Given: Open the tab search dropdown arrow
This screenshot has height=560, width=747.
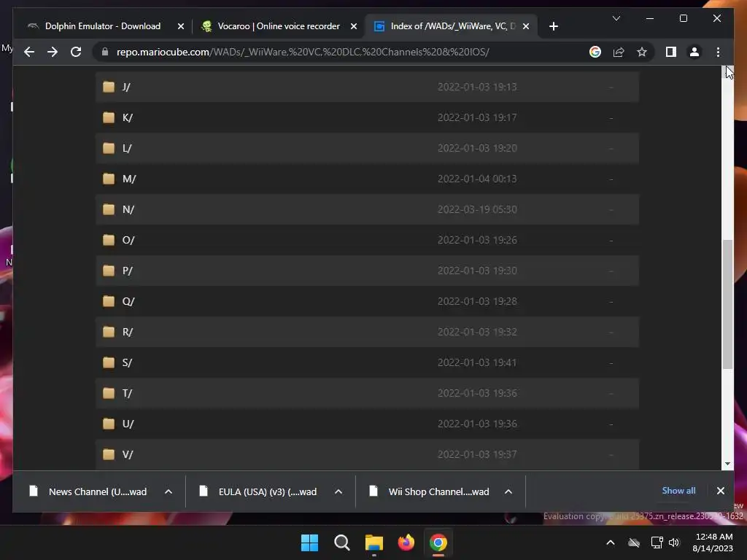Looking at the screenshot, I should click(x=616, y=18).
